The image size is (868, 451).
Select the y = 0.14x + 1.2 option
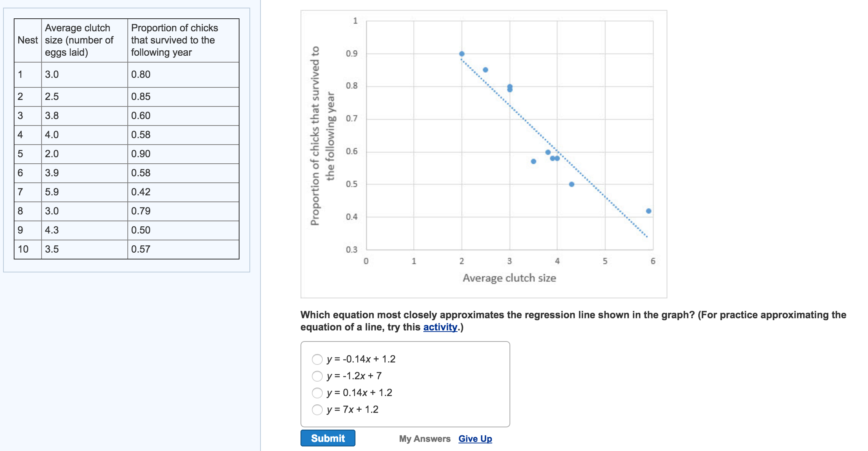317,392
